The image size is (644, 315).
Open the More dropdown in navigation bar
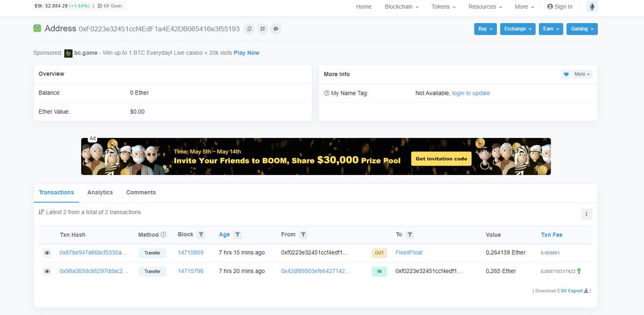coord(524,6)
